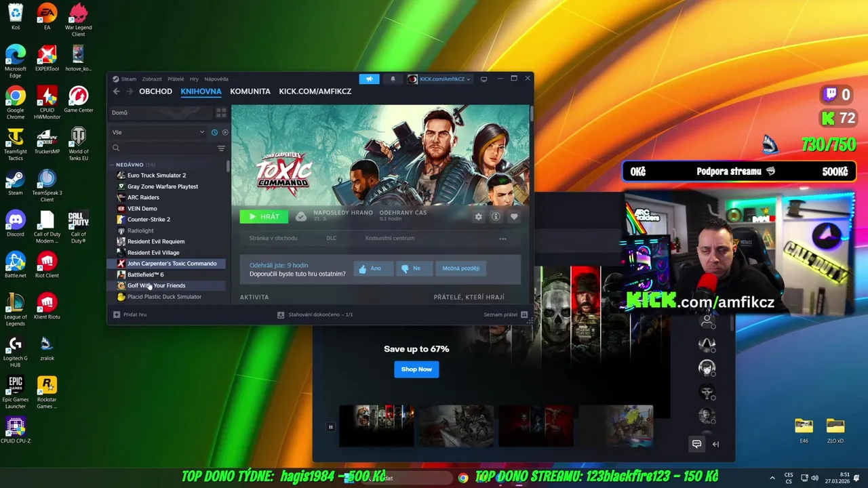868x488 pixels.
Task: Open the KOMUNITA tab
Action: point(250,91)
